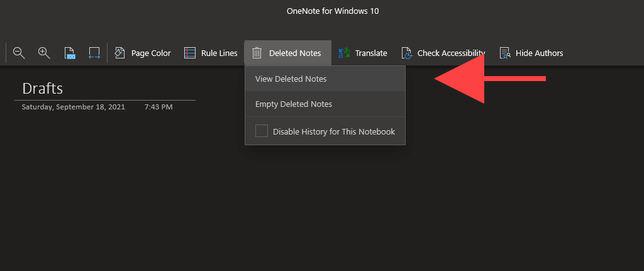Collapse the Deleted Notes dropdown text label
This screenshot has height=271, width=644.
click(x=295, y=53)
